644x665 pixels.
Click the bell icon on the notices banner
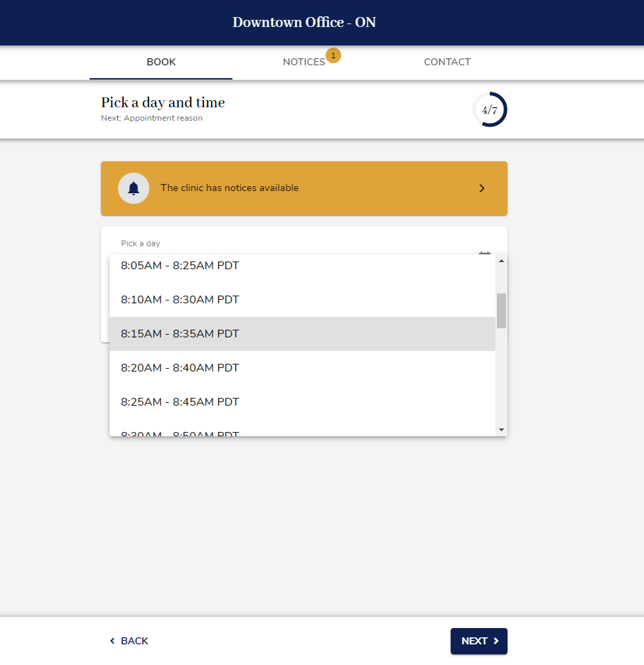pos(134,188)
